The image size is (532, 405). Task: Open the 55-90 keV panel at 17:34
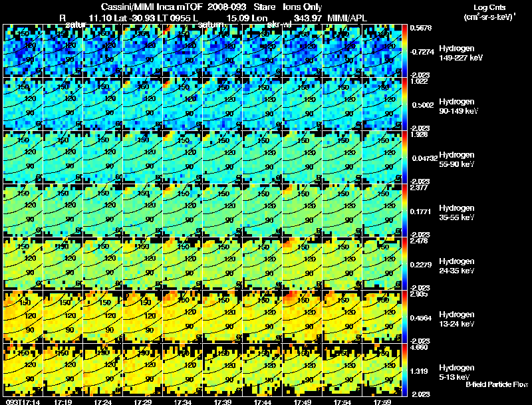182,158
